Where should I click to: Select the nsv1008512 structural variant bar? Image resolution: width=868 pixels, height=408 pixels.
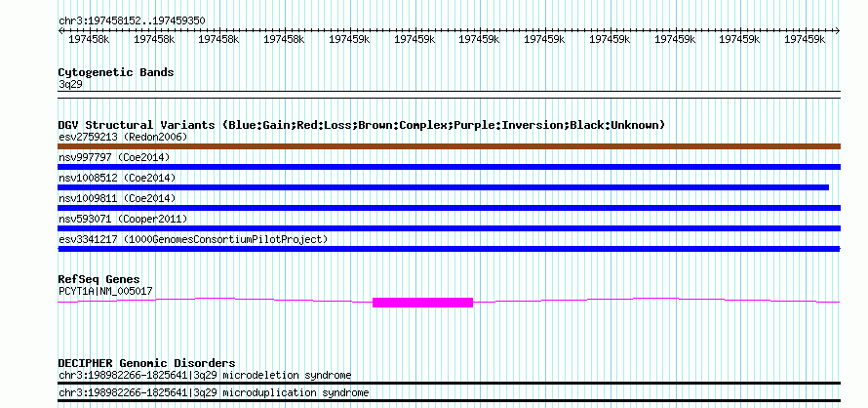(444, 187)
